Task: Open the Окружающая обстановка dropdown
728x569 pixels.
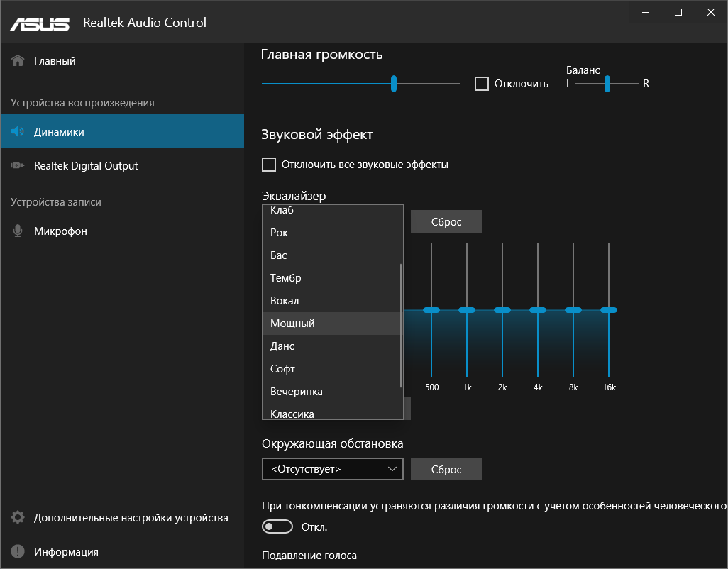Action: pos(332,469)
